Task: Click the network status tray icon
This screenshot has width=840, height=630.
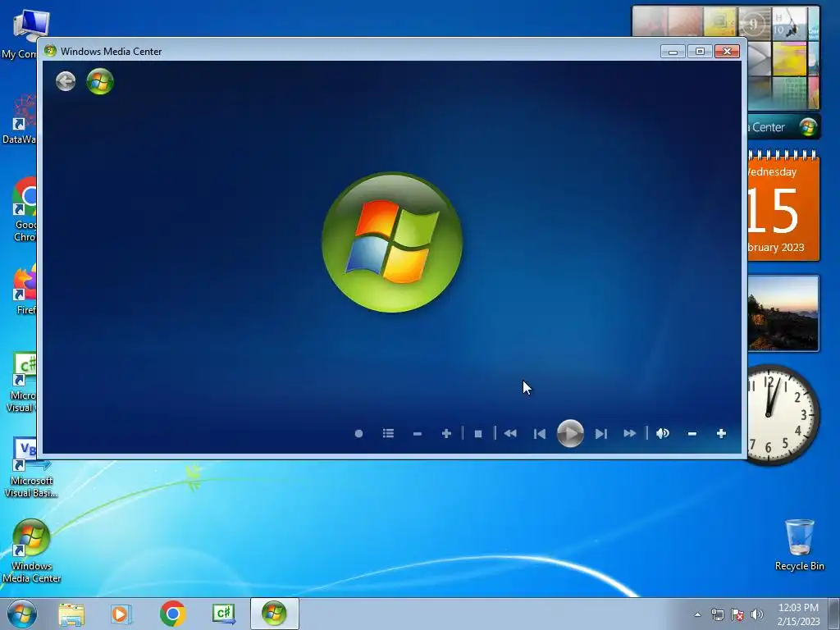Action: [x=717, y=614]
